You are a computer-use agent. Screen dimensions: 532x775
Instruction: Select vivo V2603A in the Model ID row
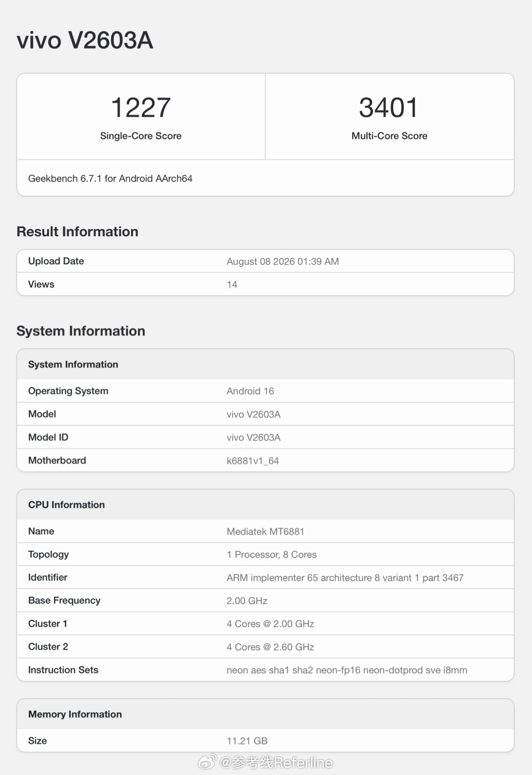tap(254, 438)
